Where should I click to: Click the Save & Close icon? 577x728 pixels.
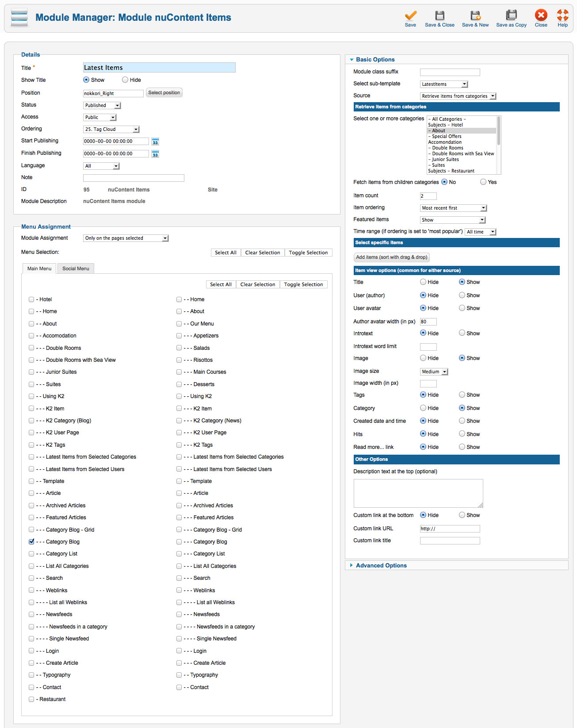439,15
